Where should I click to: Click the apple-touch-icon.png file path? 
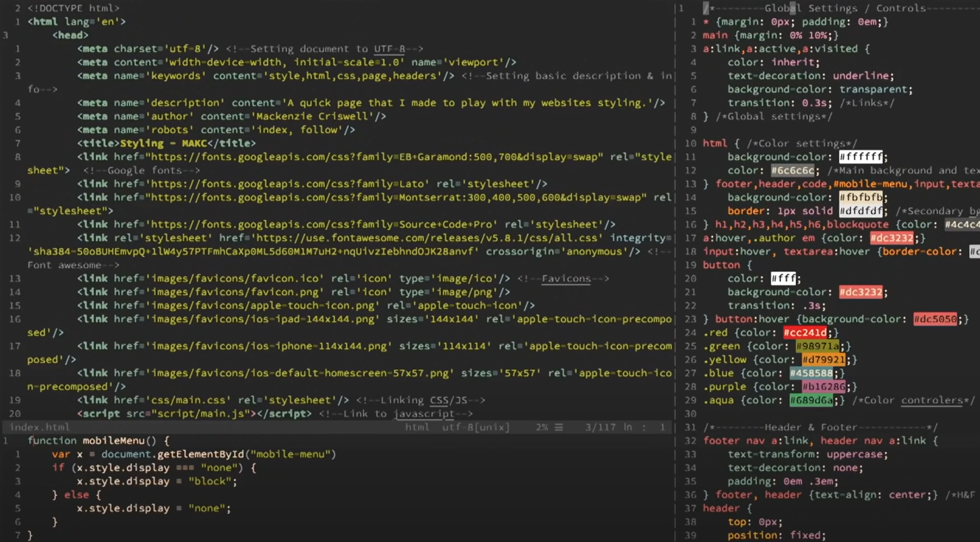(262, 306)
